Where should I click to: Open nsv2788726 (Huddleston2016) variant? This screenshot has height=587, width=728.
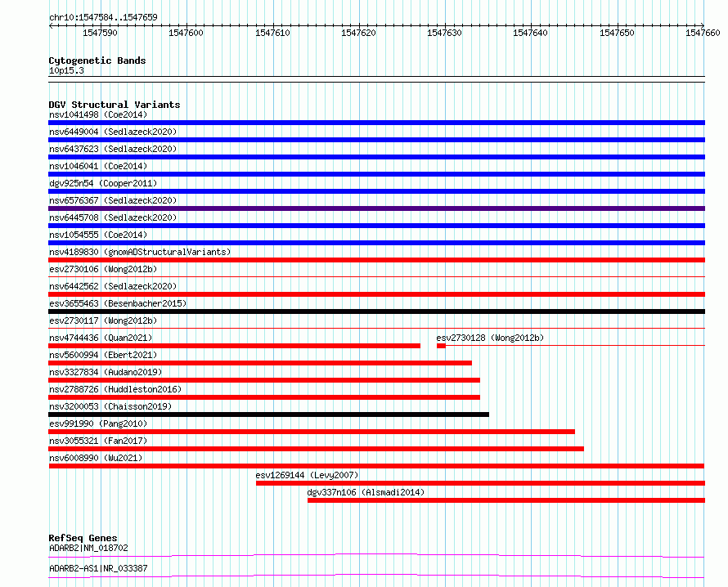tap(115, 389)
